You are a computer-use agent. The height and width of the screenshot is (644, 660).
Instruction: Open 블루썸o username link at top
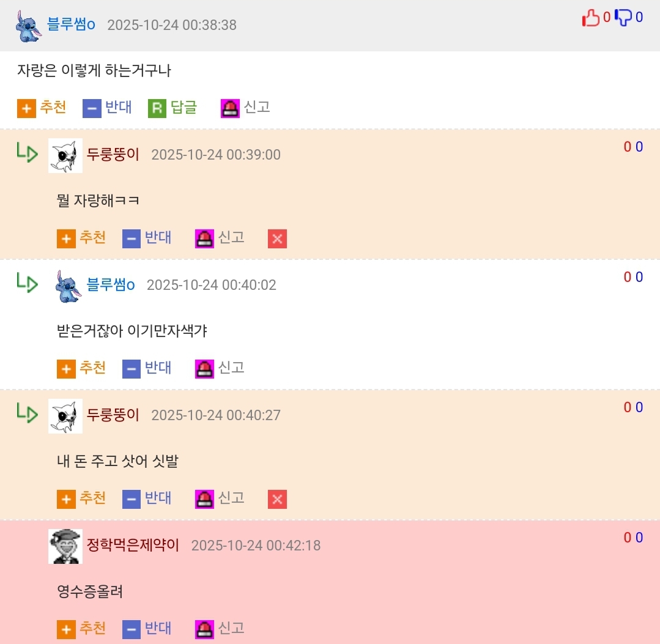[71, 24]
